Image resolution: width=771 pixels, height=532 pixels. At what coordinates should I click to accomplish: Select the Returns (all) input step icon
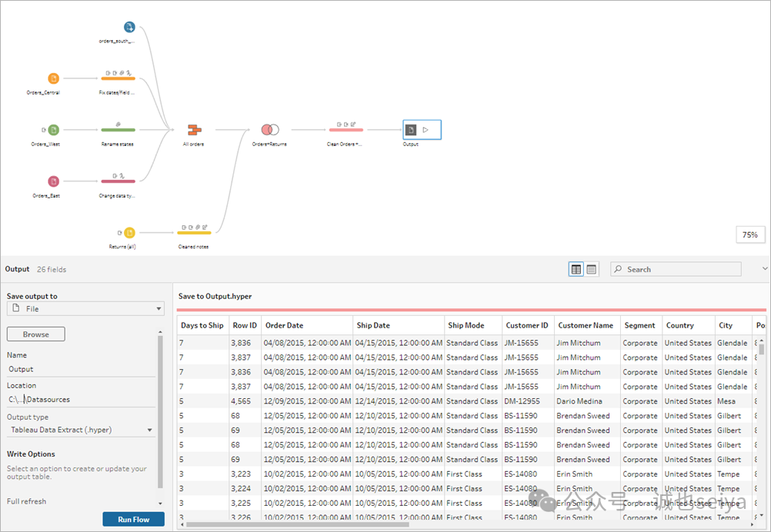[128, 232]
